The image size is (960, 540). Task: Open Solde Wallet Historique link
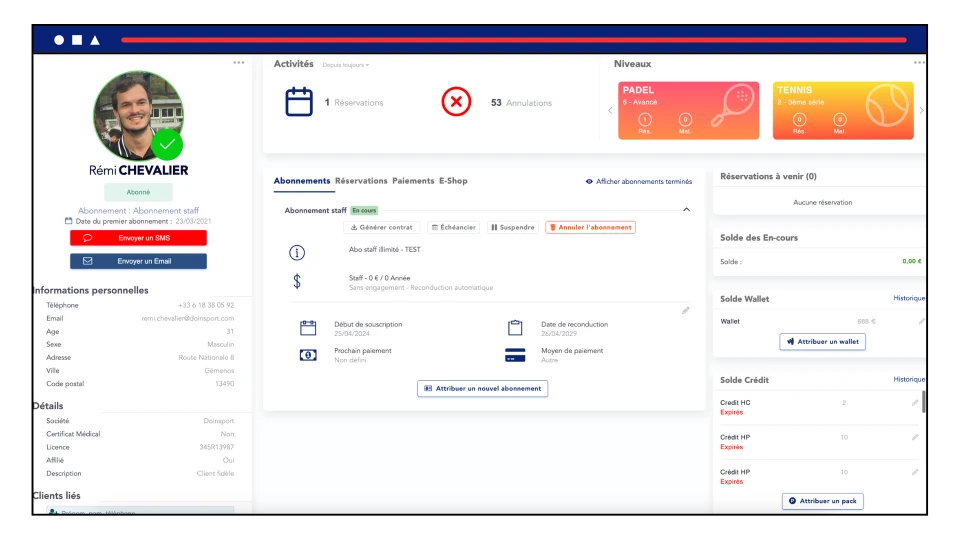tap(909, 298)
